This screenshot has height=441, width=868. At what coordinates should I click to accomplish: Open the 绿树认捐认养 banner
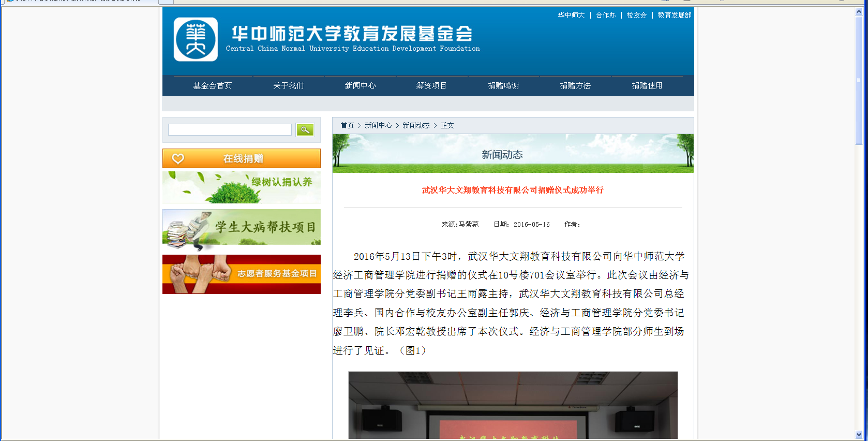pyautogui.click(x=242, y=187)
